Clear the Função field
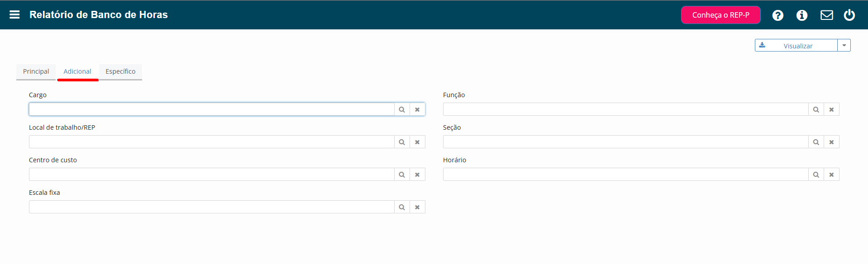 coord(831,109)
